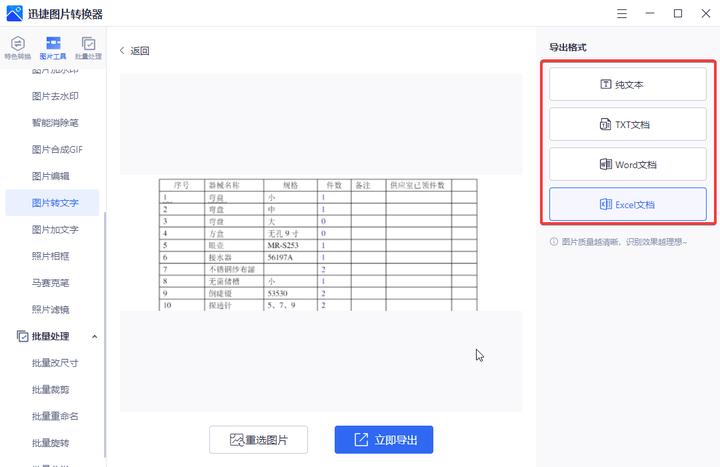The height and width of the screenshot is (467, 720).
Task: Open 照片相框 tool
Action: (51, 256)
